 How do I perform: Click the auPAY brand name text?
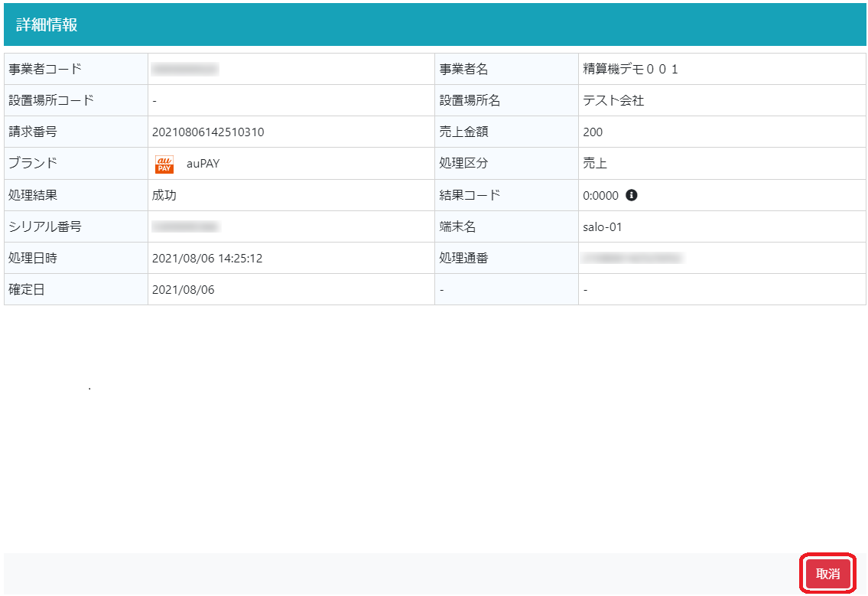(203, 164)
